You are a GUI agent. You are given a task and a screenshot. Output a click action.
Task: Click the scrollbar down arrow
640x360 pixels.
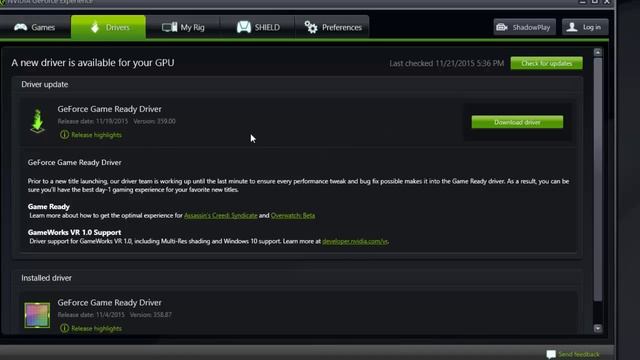(x=598, y=329)
